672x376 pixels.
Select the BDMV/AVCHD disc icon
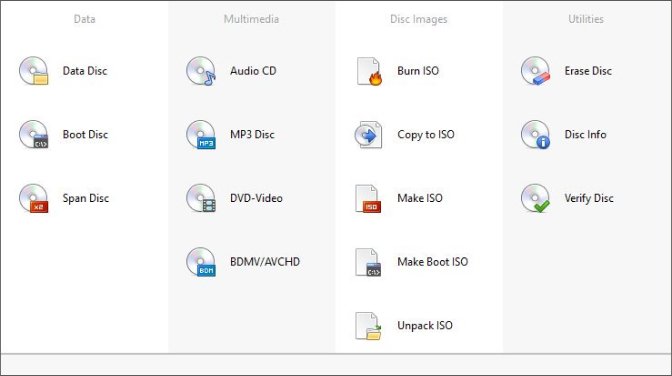coord(201,262)
